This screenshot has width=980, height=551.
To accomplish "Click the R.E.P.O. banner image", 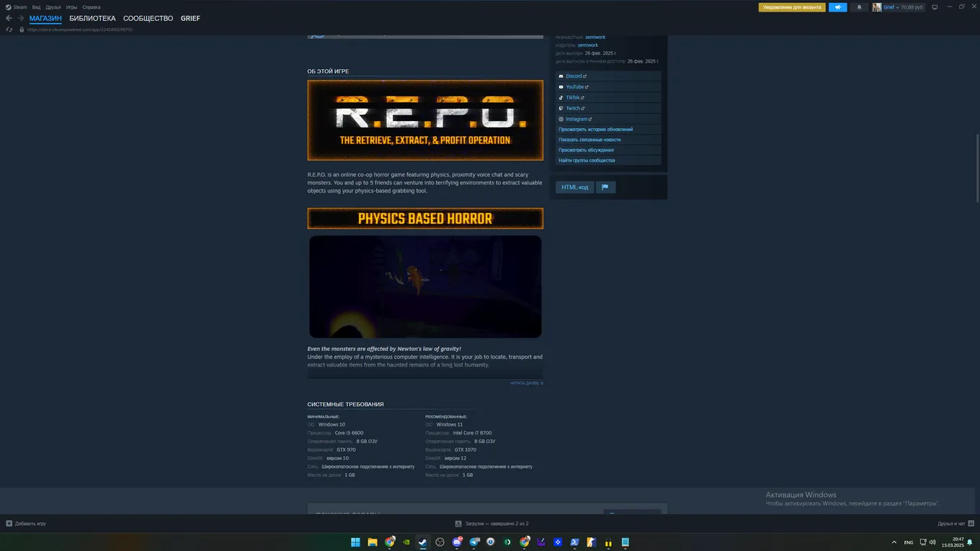I will pyautogui.click(x=425, y=120).
